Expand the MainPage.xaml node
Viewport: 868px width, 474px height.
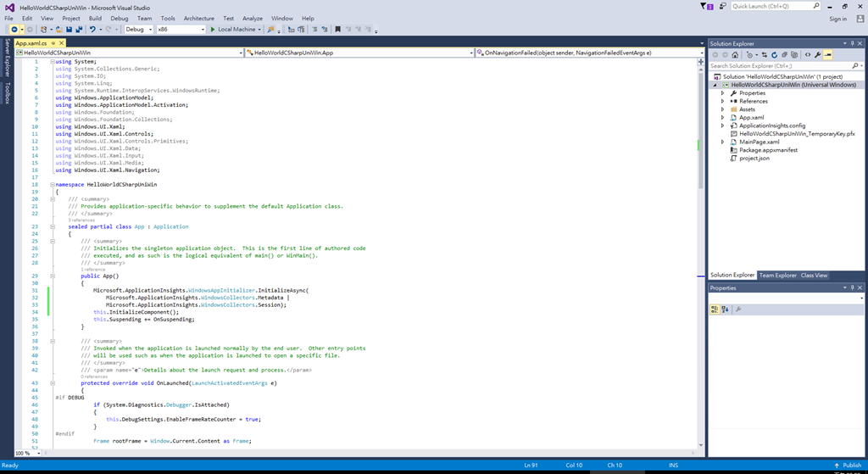722,142
